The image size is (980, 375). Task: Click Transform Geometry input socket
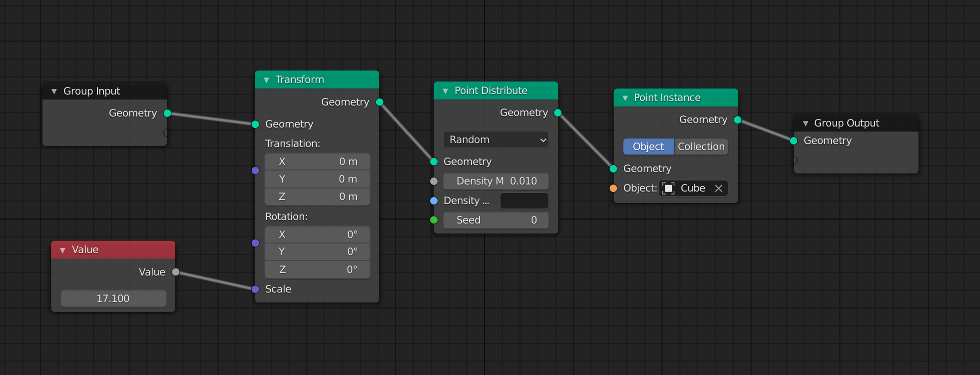click(255, 124)
